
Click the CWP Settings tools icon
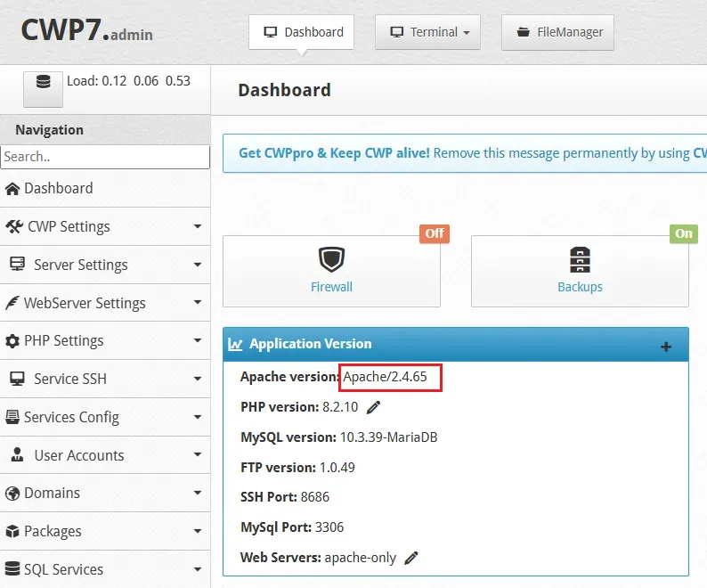click(x=14, y=226)
